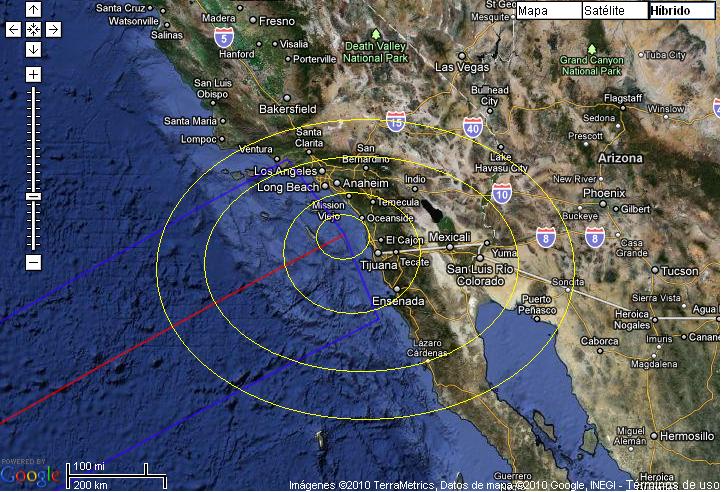
Task: Click the Oceanside label
Action: click(390, 218)
